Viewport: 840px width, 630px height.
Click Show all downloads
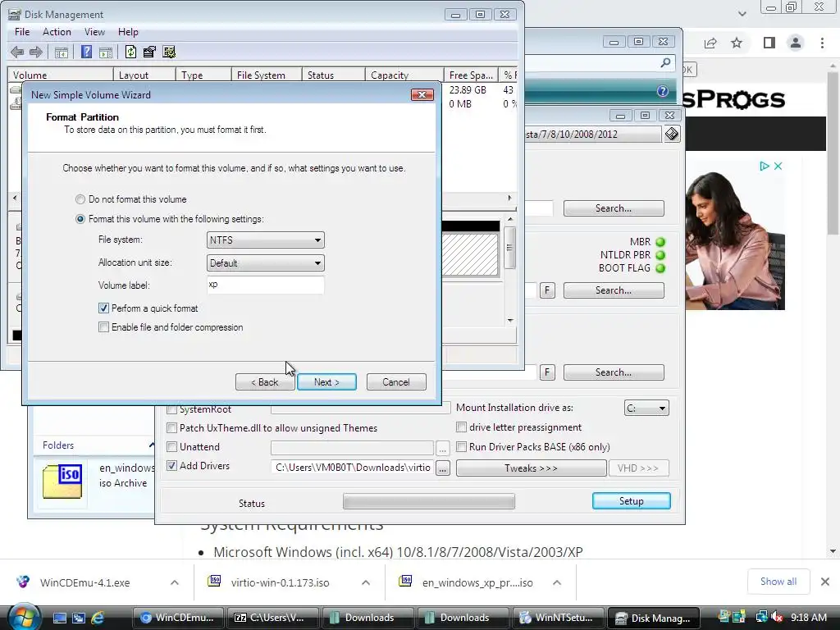click(x=778, y=582)
